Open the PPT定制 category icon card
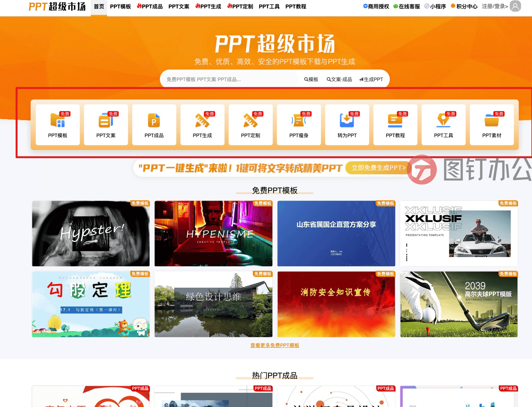 251,125
